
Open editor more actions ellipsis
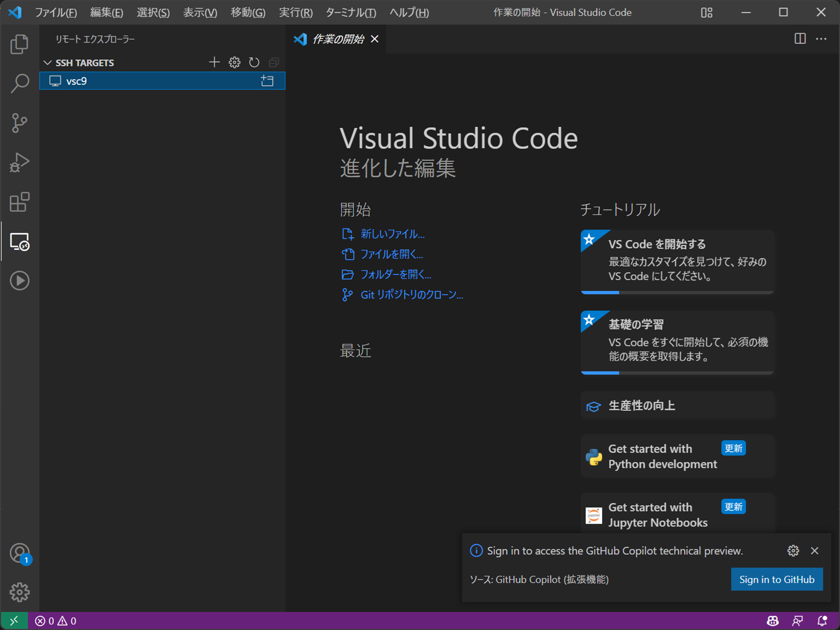tap(821, 39)
